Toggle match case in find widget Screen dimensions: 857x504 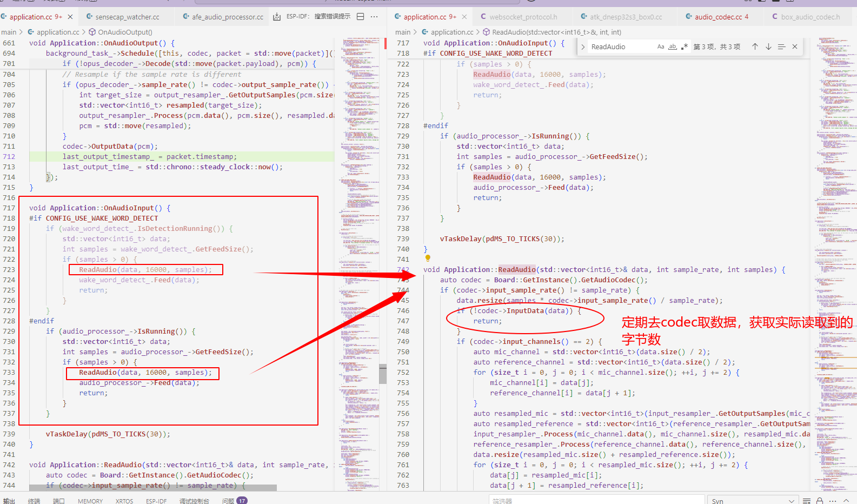[661, 47]
